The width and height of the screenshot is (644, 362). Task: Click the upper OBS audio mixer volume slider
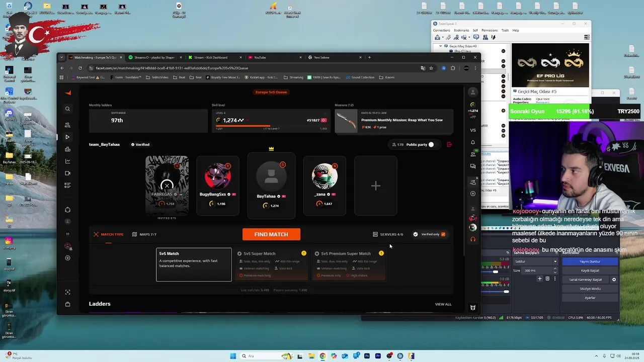click(496, 271)
